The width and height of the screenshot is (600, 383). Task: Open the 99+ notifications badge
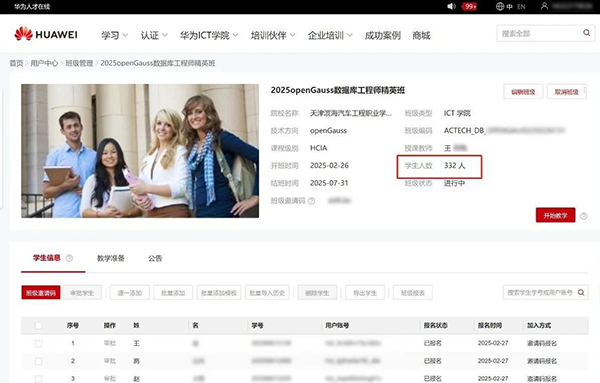469,7
